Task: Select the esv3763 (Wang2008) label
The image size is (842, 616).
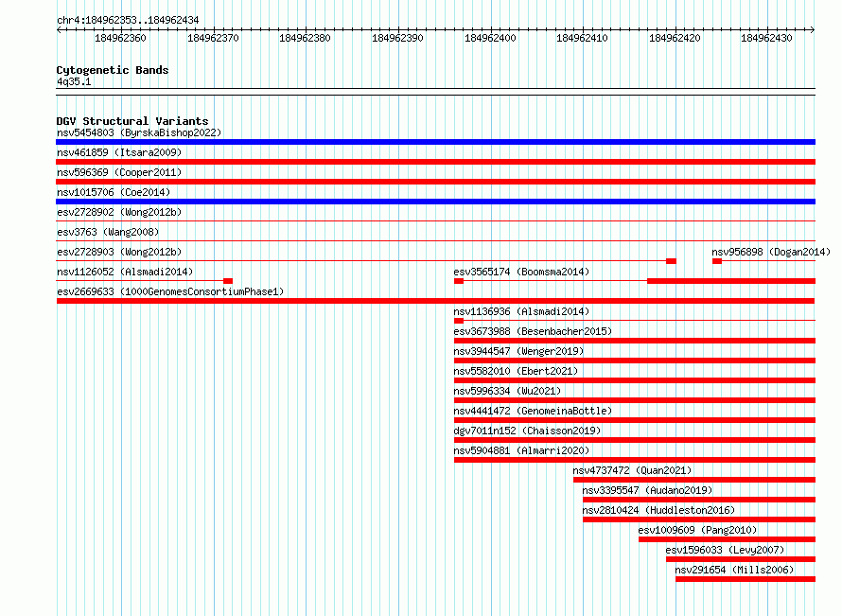Action: click(x=108, y=232)
